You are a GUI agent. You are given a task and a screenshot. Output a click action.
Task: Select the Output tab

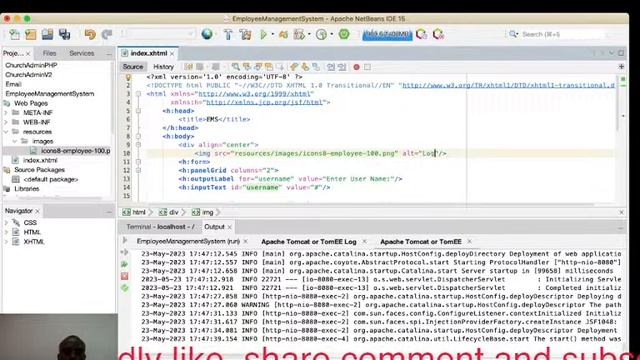[x=214, y=227]
